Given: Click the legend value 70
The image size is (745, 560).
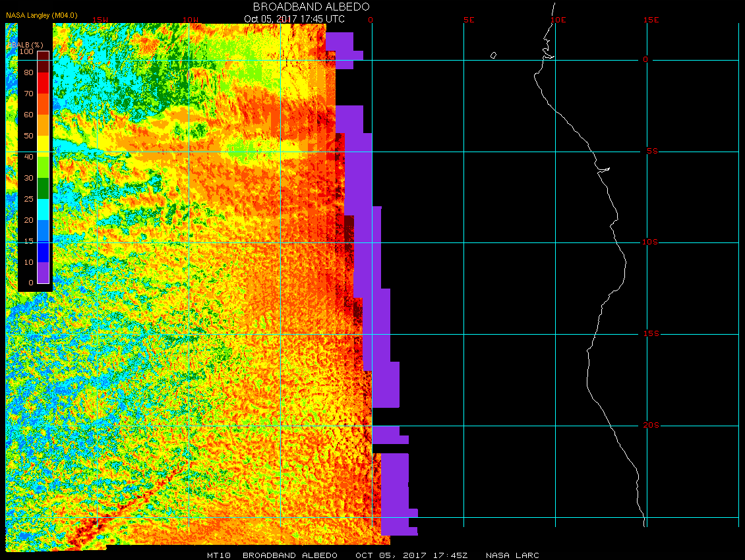Looking at the screenshot, I should coord(28,94).
